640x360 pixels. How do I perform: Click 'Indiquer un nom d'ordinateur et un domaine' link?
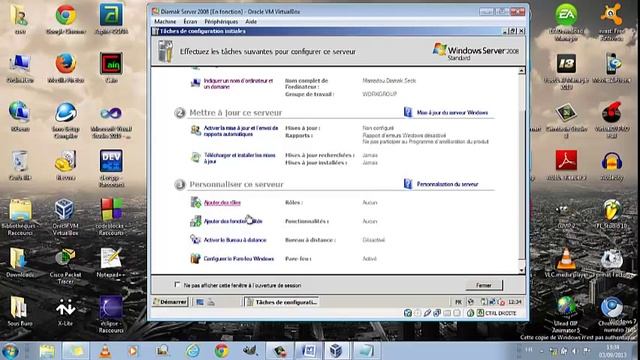tap(238, 84)
